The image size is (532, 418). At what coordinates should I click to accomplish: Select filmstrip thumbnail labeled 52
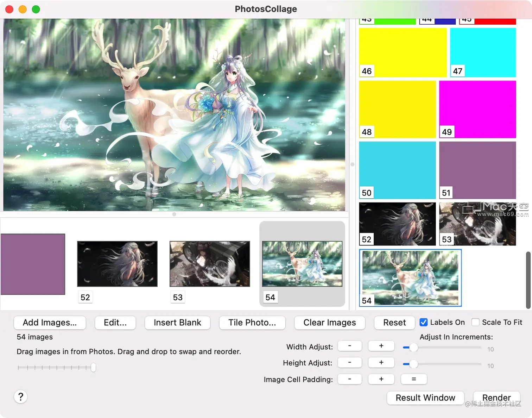(x=117, y=264)
